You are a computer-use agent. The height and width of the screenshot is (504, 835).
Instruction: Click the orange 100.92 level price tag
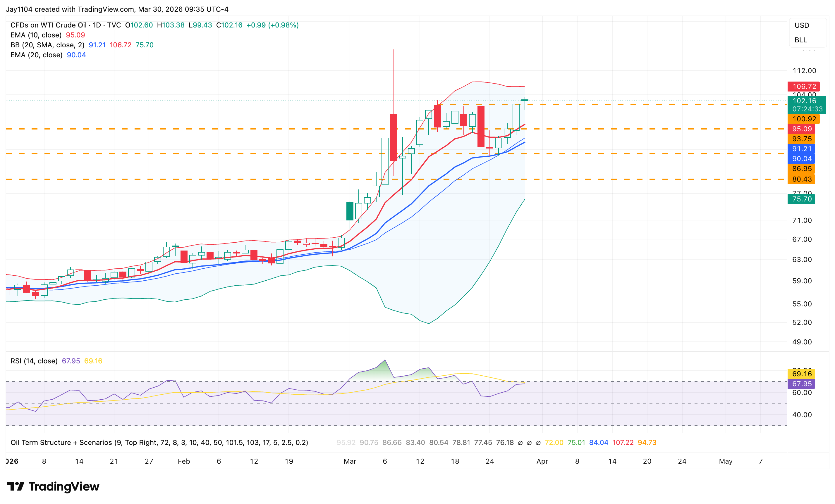click(x=803, y=119)
